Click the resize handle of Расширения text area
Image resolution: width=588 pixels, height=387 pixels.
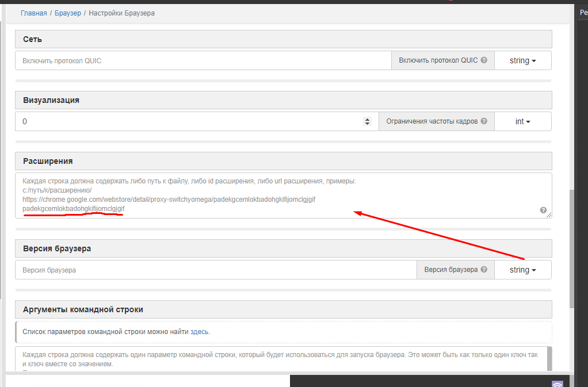549,216
